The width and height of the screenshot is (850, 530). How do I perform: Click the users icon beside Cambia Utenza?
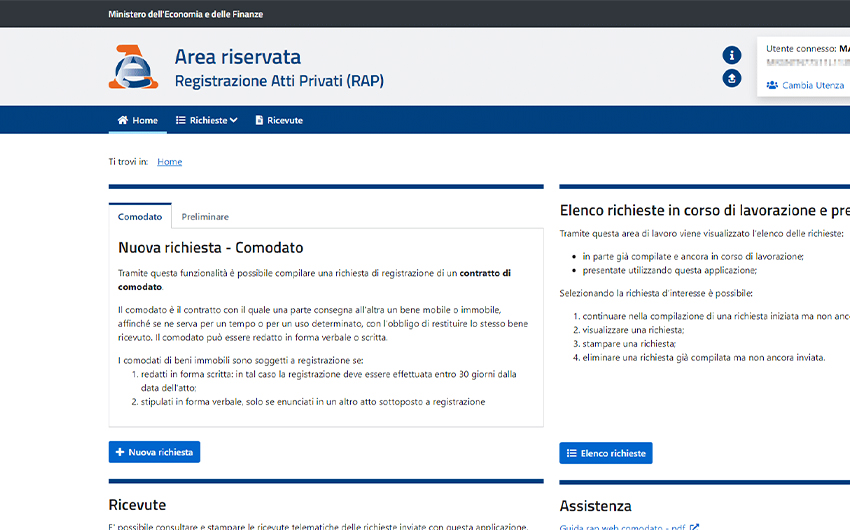point(772,85)
